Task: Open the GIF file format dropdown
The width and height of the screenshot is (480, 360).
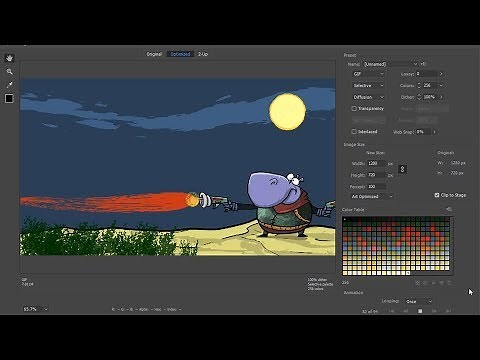Action: 368,74
